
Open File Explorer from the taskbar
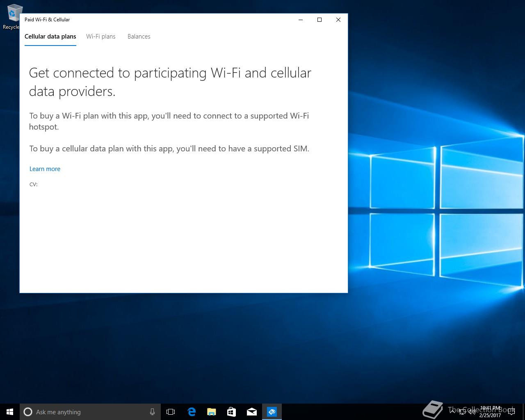[211, 412]
